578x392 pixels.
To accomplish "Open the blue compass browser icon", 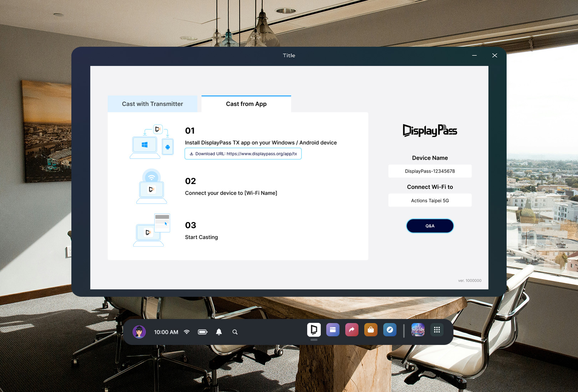I will tap(390, 330).
